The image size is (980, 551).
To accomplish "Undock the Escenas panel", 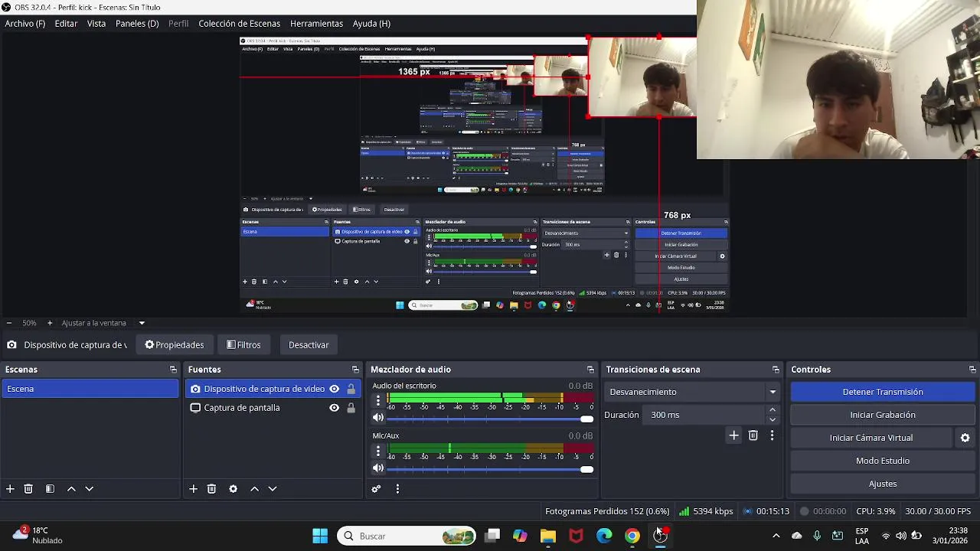I will (173, 370).
